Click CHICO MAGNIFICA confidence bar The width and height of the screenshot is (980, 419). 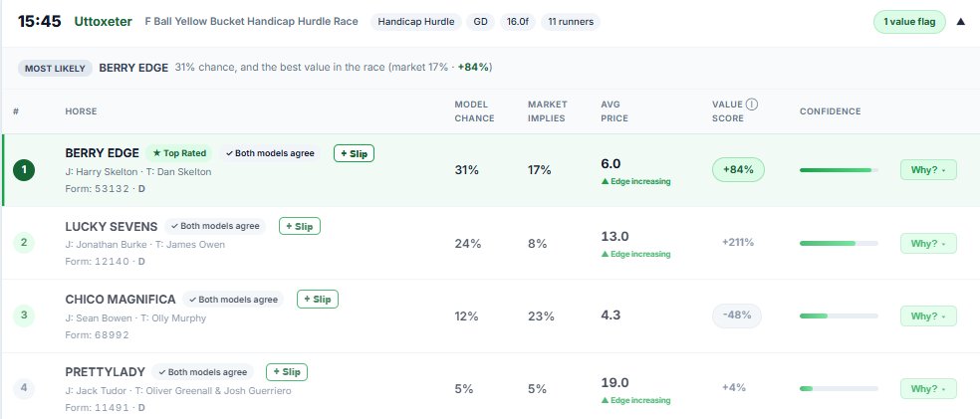839,315
